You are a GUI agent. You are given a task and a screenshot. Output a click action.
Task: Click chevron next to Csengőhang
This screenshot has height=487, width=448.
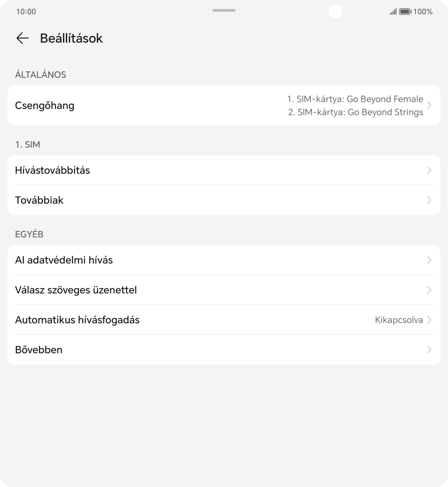point(429,106)
